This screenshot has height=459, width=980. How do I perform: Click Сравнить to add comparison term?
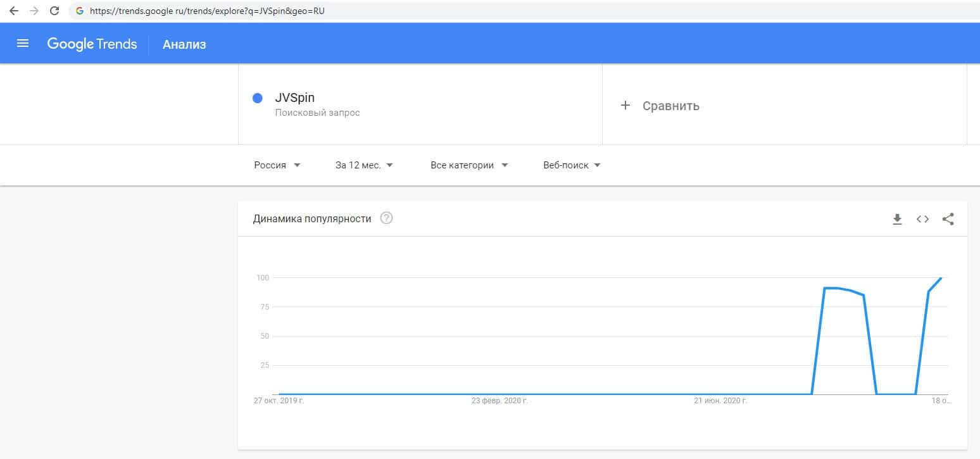tap(670, 106)
